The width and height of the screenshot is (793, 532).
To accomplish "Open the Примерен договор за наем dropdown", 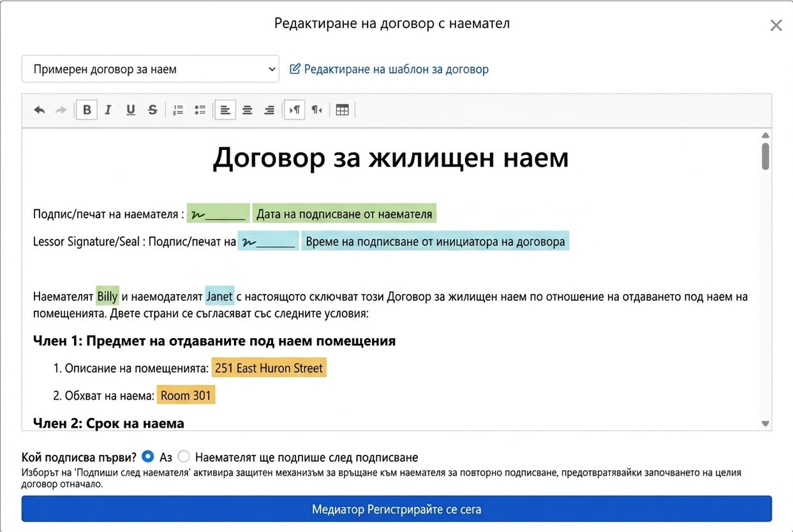I will tap(151, 69).
